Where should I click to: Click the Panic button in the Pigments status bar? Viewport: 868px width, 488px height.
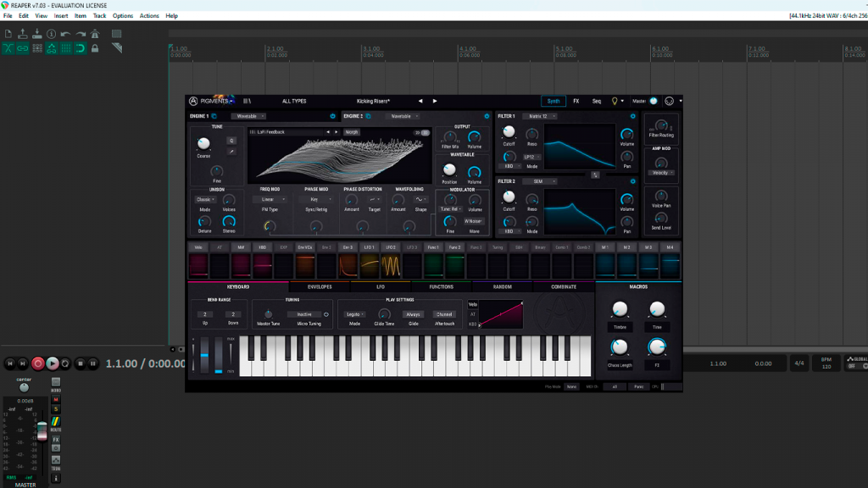click(638, 386)
